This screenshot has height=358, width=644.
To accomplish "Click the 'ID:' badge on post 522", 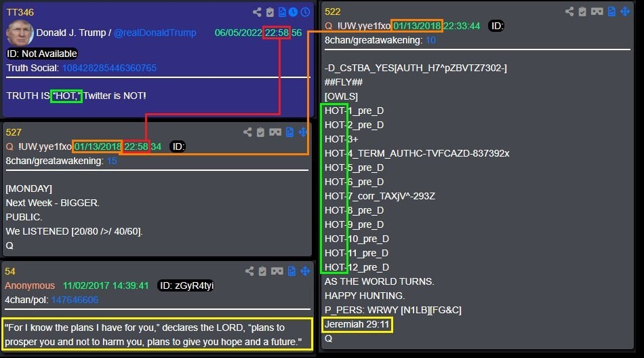I will click(497, 26).
